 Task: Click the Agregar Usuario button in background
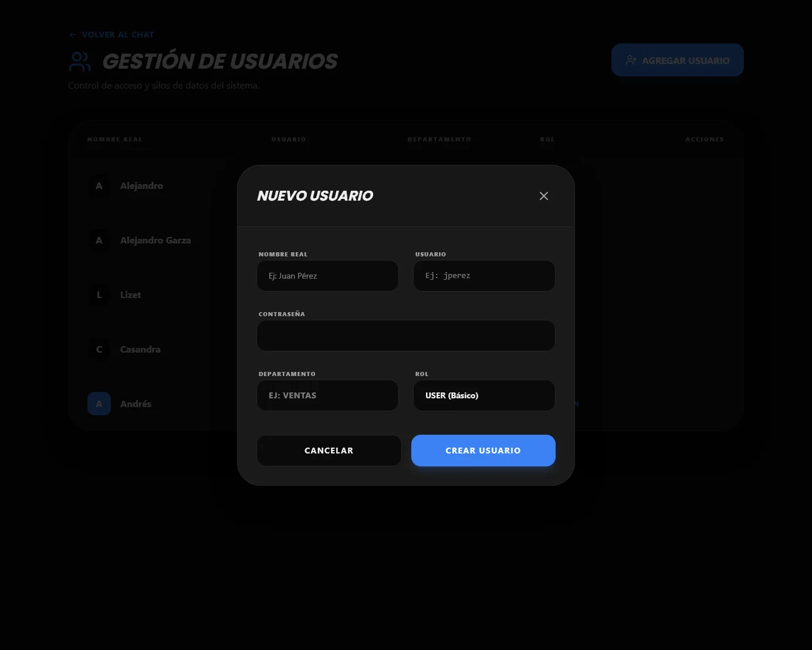point(678,60)
